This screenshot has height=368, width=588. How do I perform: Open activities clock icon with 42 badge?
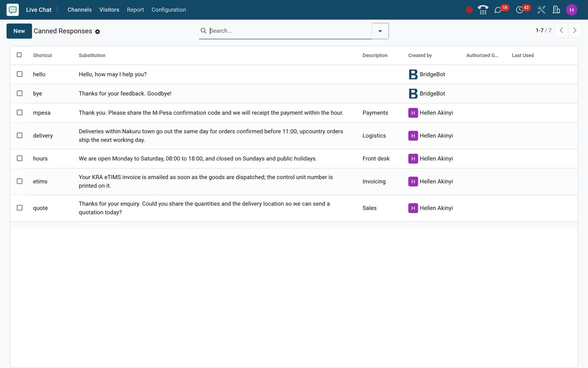click(x=520, y=10)
